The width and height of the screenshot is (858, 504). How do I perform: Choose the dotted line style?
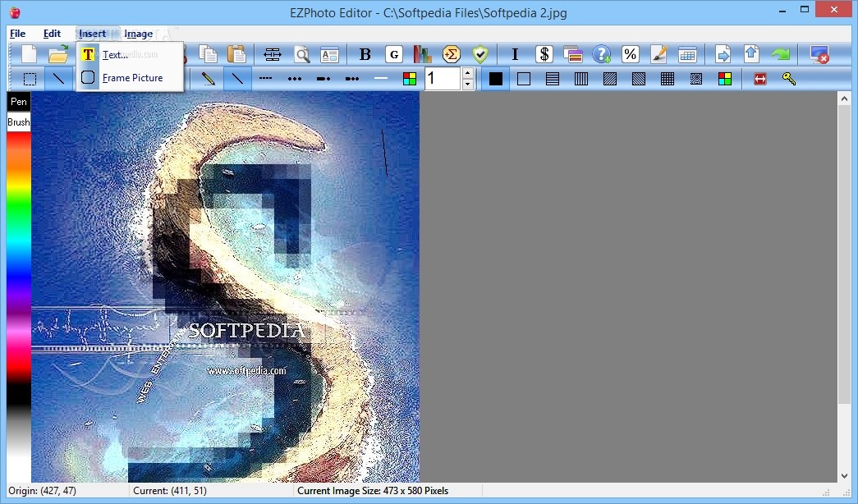click(295, 79)
